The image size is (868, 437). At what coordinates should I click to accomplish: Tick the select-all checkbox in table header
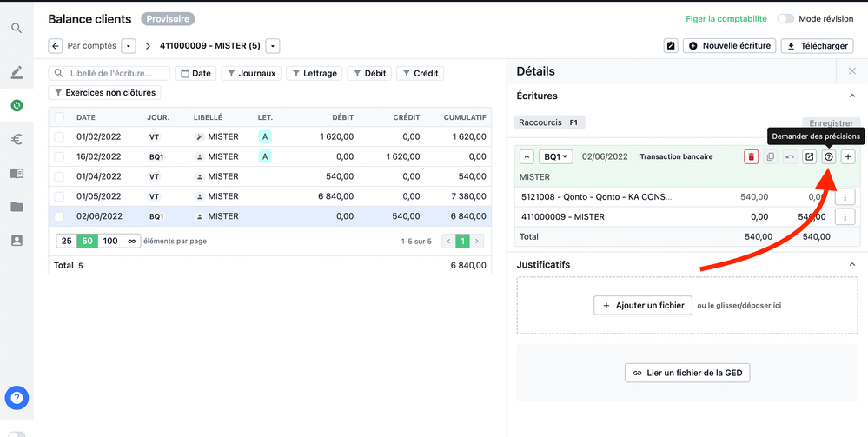pos(59,117)
